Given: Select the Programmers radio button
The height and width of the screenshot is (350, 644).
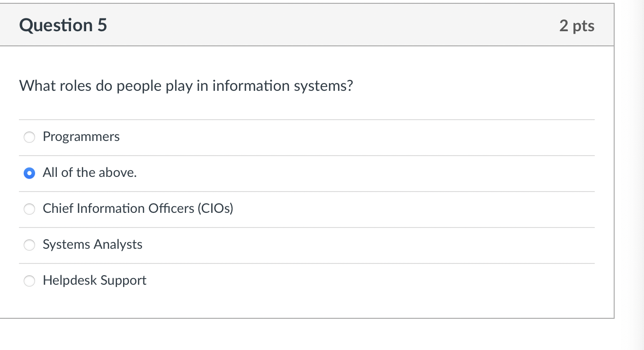Looking at the screenshot, I should point(29,137).
